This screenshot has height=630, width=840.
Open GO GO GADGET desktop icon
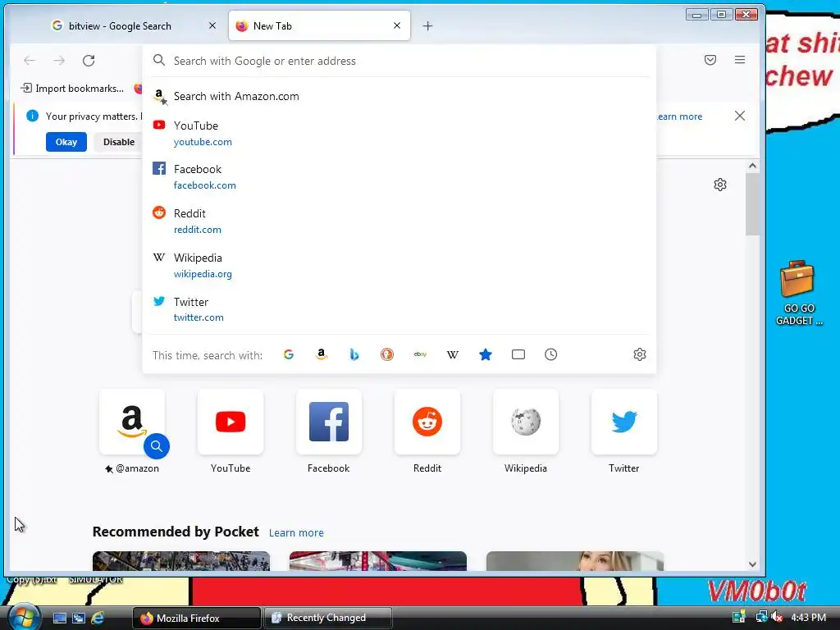798,293
